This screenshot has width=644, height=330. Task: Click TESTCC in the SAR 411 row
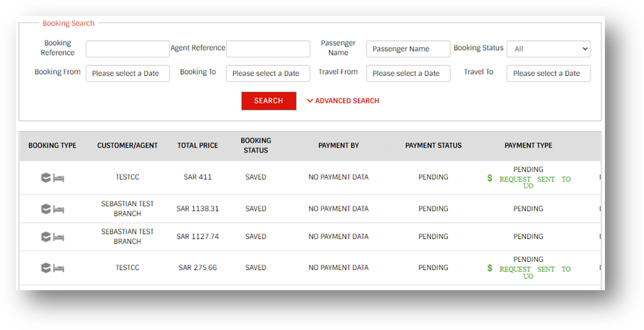[x=127, y=177]
